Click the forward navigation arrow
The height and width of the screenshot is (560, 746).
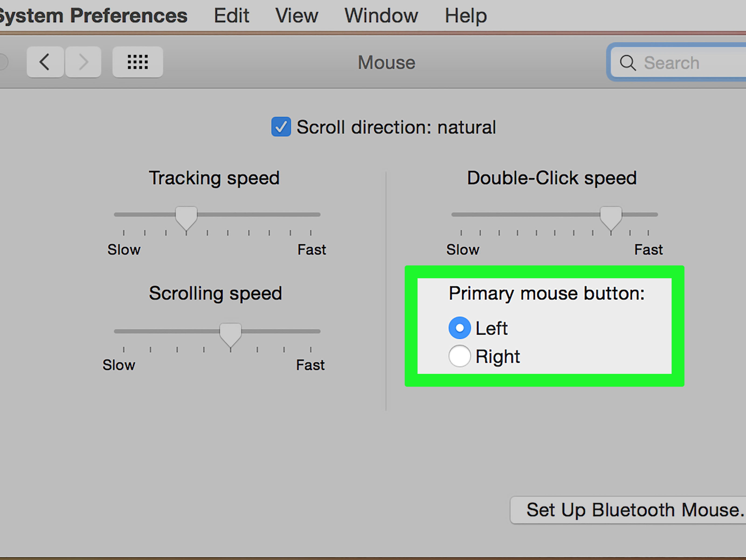tap(83, 62)
